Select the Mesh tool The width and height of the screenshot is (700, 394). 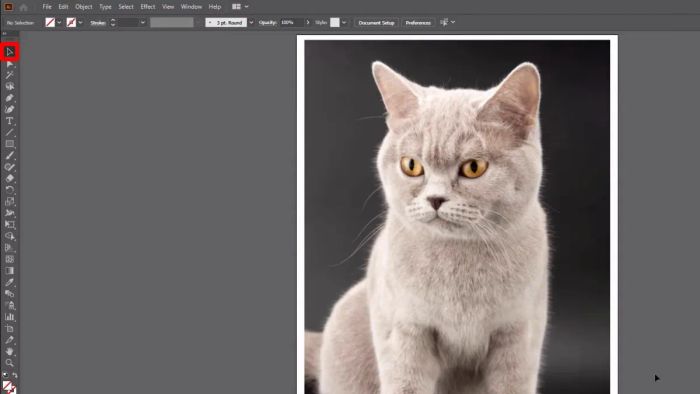[9, 259]
